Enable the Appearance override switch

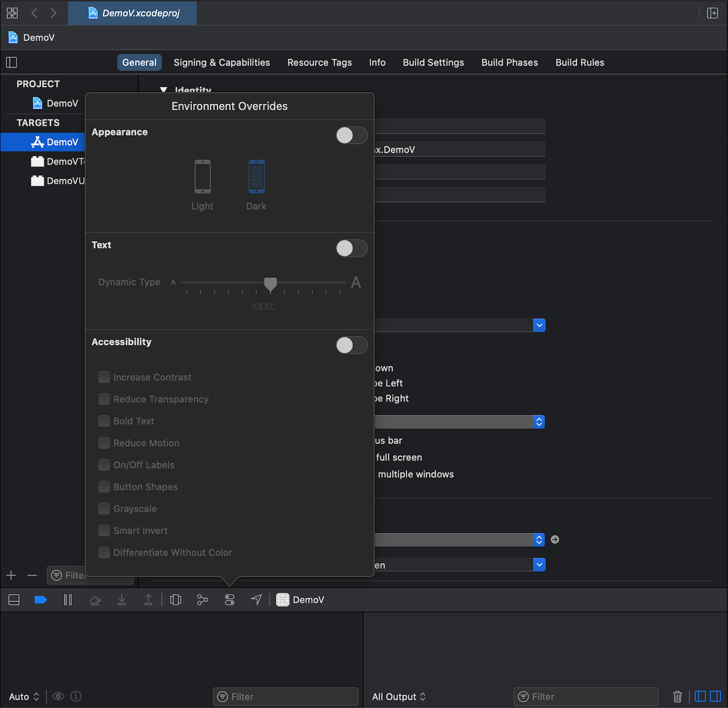coord(351,135)
